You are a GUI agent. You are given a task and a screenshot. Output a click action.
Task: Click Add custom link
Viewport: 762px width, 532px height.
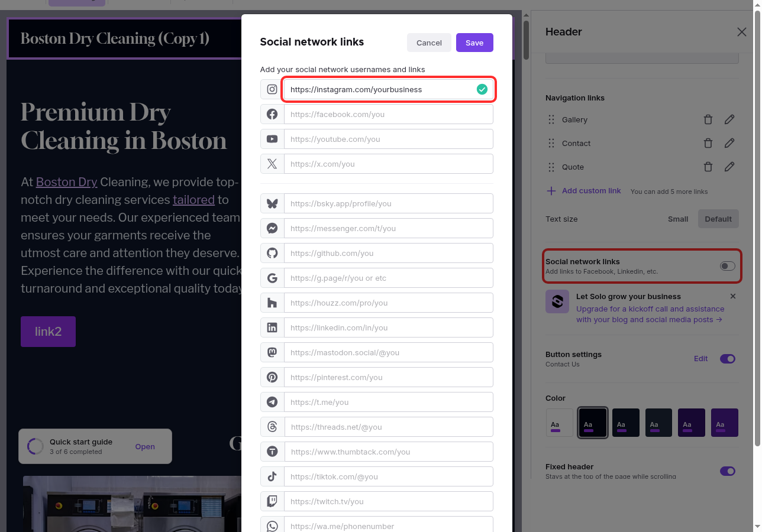(x=584, y=191)
